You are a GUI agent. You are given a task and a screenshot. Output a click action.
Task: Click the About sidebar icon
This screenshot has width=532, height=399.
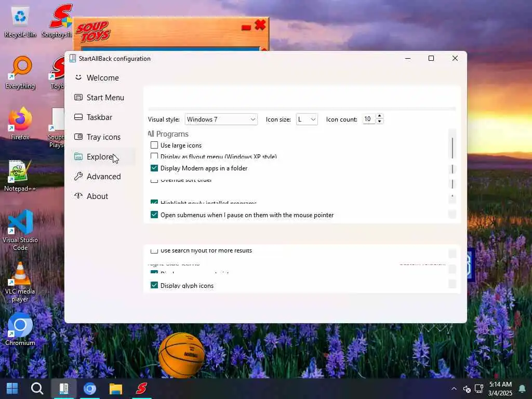click(x=78, y=196)
